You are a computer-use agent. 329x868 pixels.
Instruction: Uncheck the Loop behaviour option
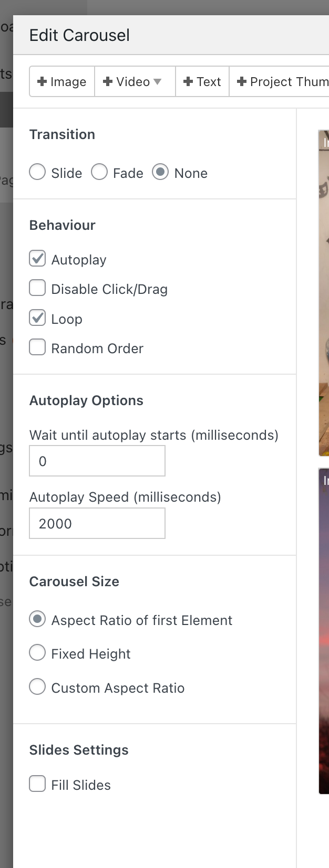[x=37, y=317]
